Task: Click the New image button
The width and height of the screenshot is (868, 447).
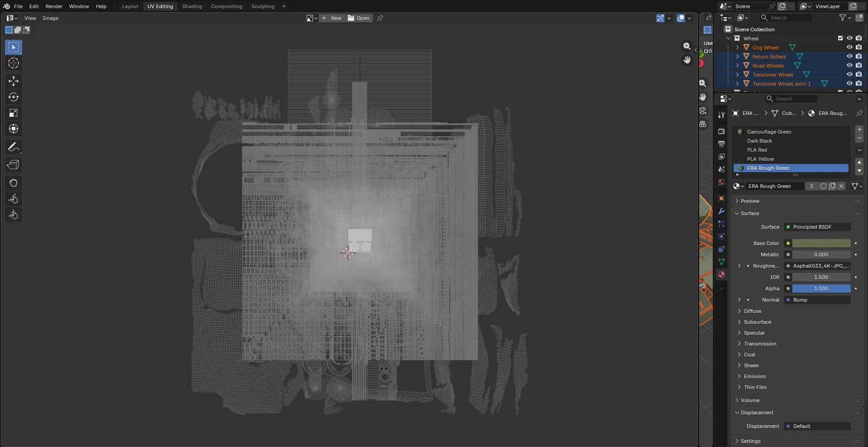Action: click(x=332, y=18)
